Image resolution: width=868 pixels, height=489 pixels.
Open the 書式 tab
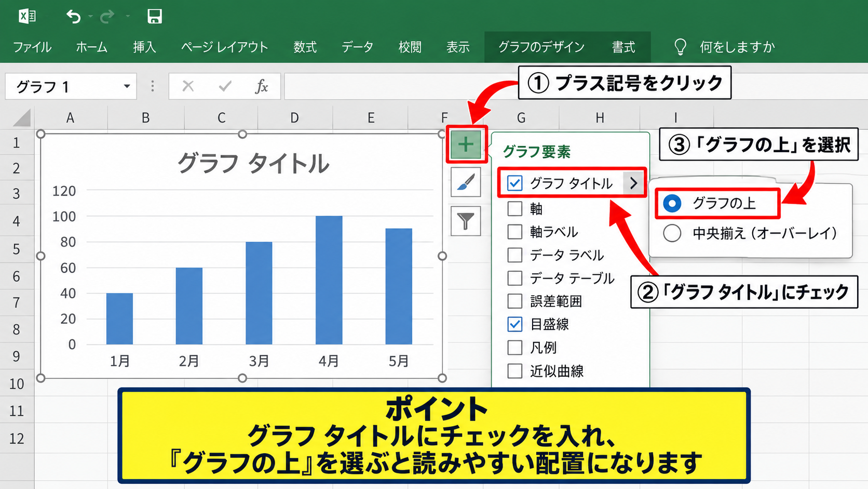tap(623, 47)
